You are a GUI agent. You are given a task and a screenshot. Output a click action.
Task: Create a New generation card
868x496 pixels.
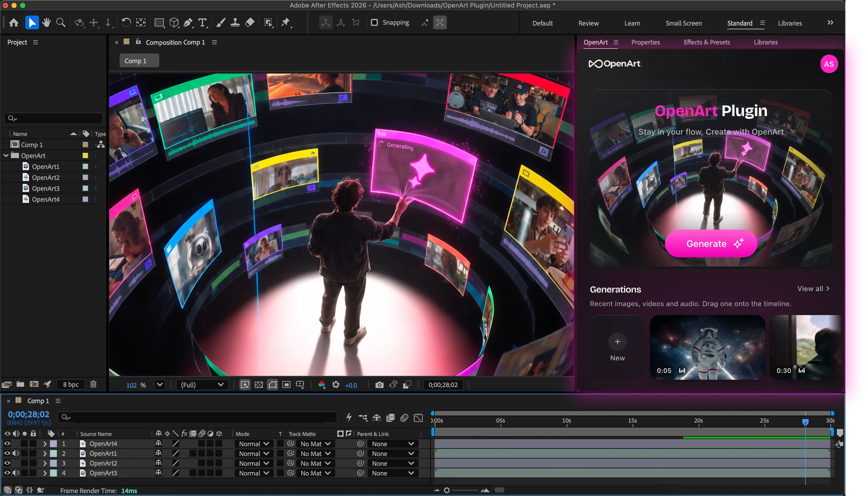[x=617, y=347]
